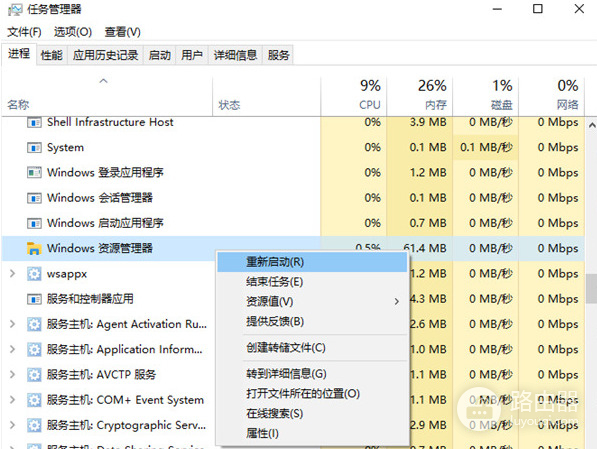597x449 pixels.
Task: Click the 服务和控制器应用 process icon
Action: (x=34, y=299)
